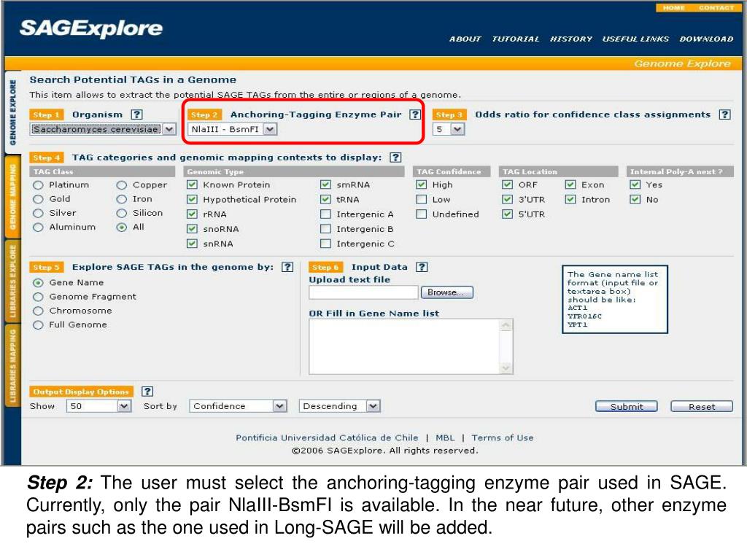Select Chromosome exploration option
This screenshot has width=747, height=560.
coord(38,311)
